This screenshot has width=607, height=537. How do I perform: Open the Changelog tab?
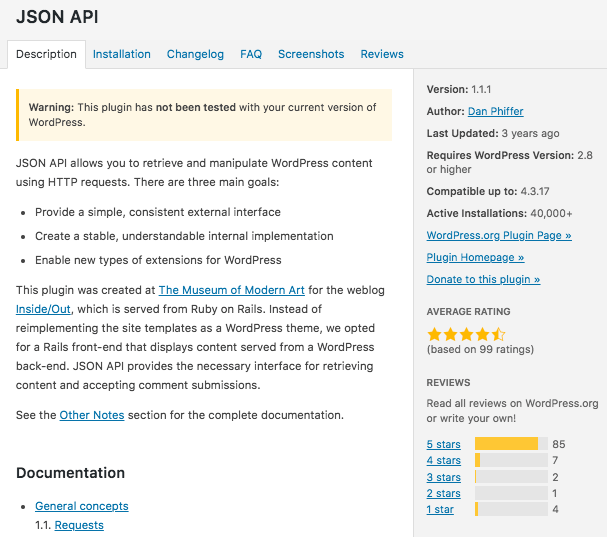point(195,54)
